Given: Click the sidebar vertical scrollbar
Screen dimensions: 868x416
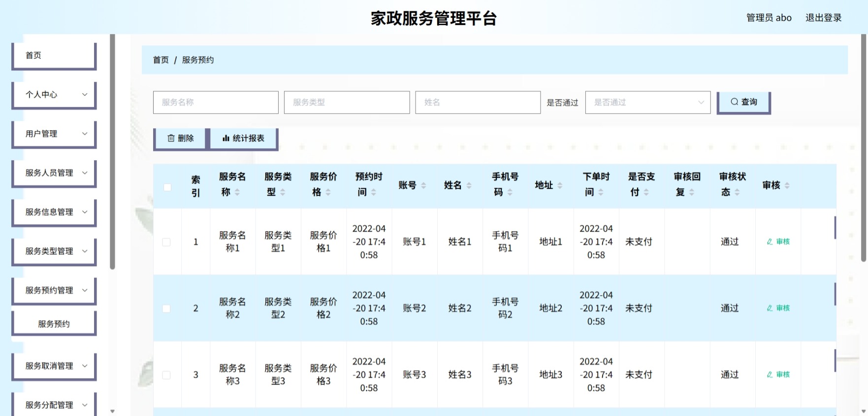Looking at the screenshot, I should [x=112, y=152].
